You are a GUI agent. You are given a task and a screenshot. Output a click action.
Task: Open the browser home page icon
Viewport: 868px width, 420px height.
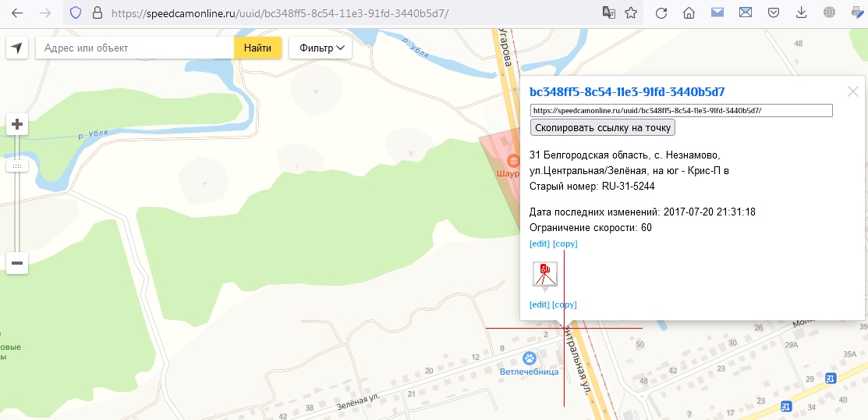click(x=689, y=13)
